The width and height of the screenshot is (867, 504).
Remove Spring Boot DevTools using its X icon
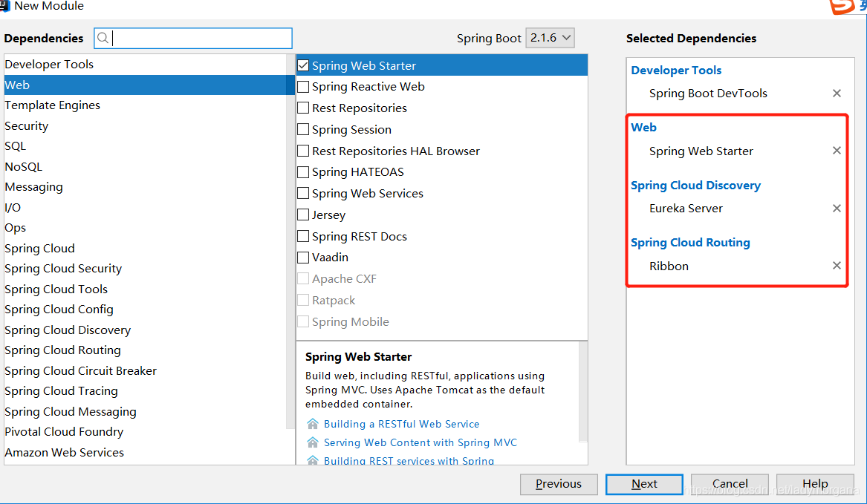pyautogui.click(x=837, y=93)
